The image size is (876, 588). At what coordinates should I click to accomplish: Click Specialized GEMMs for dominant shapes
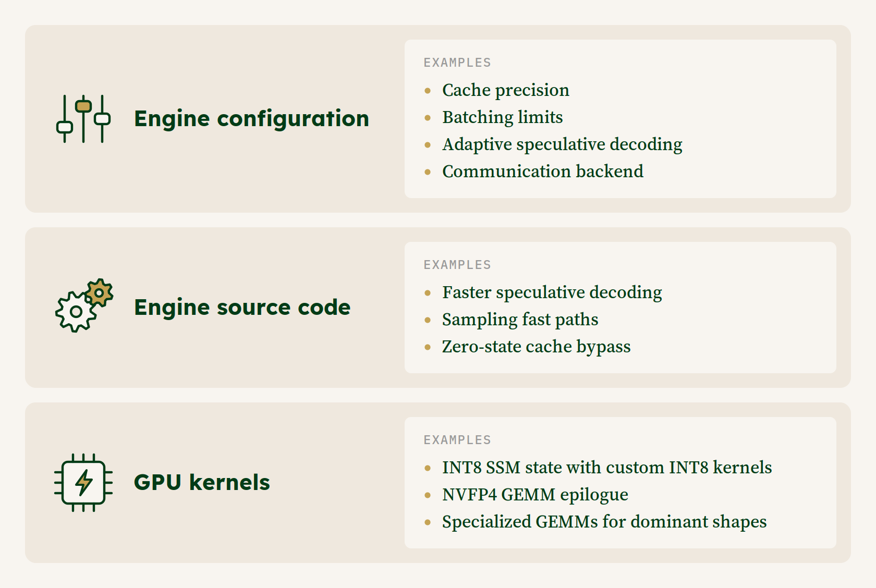tap(604, 522)
